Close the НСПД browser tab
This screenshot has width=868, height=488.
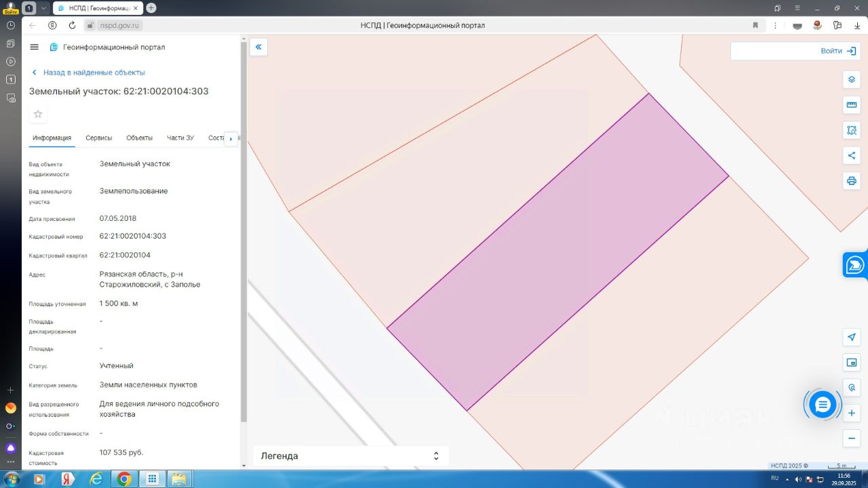click(136, 8)
